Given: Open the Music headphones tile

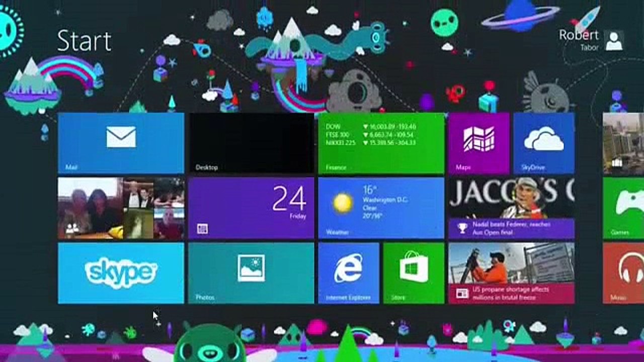Looking at the screenshot, I should (624, 273).
